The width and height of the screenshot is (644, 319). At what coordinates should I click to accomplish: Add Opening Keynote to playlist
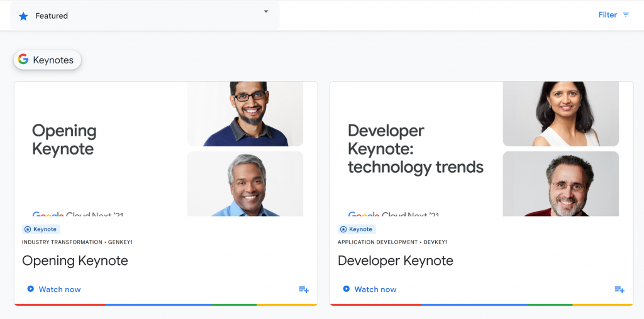click(304, 289)
